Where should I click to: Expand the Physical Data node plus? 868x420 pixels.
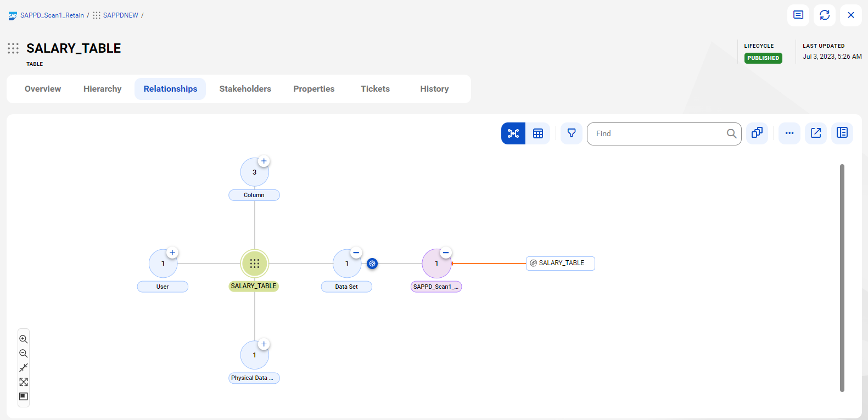(x=264, y=344)
